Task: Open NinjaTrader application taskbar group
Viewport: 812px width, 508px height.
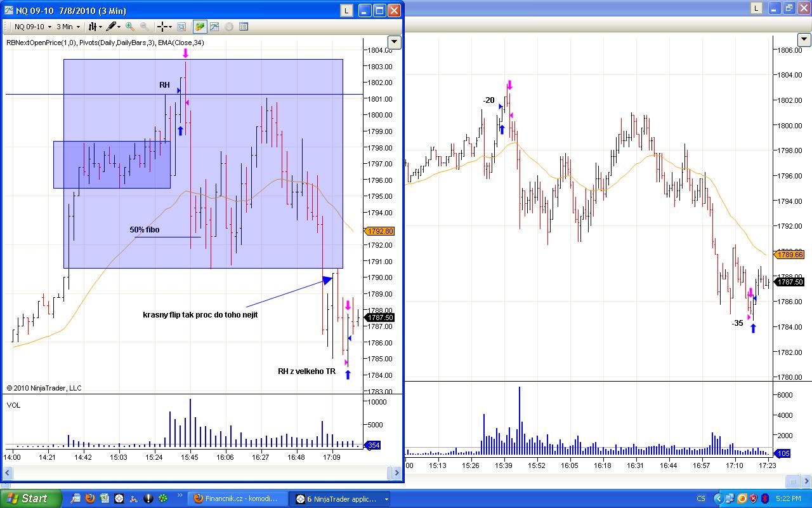Action: tap(341, 498)
